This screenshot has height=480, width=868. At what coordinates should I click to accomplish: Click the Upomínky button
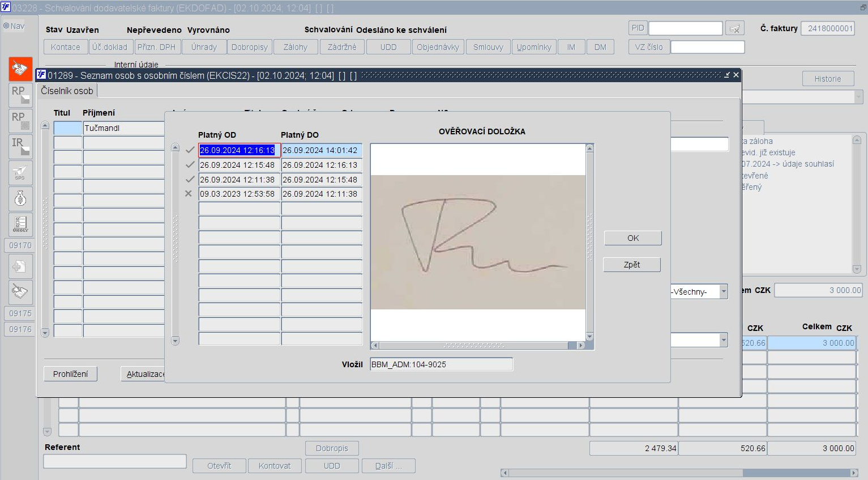(x=534, y=47)
